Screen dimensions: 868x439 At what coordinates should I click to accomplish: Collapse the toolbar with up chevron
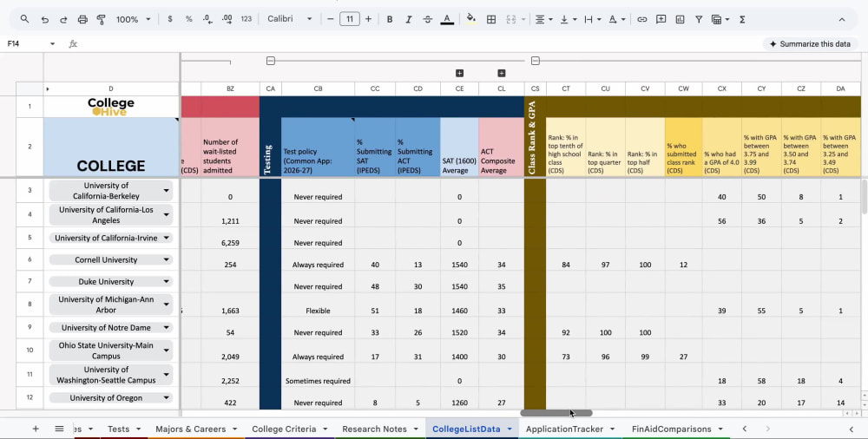coord(842,19)
